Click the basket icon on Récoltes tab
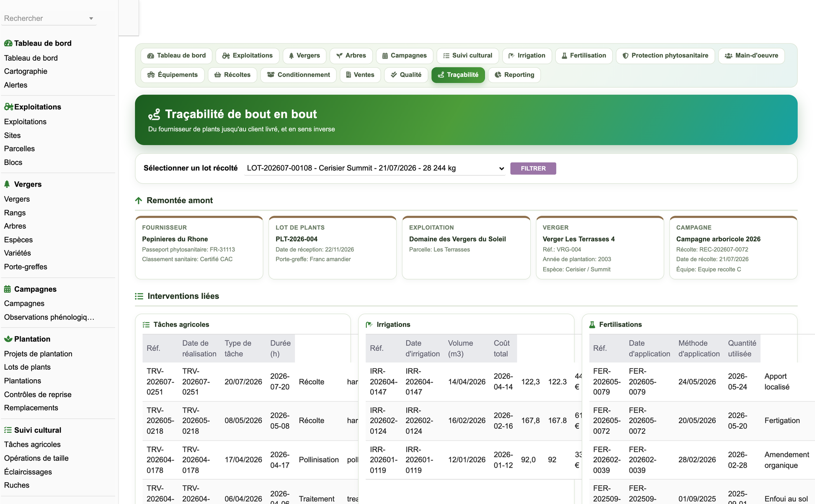The image size is (815, 504). click(x=218, y=75)
